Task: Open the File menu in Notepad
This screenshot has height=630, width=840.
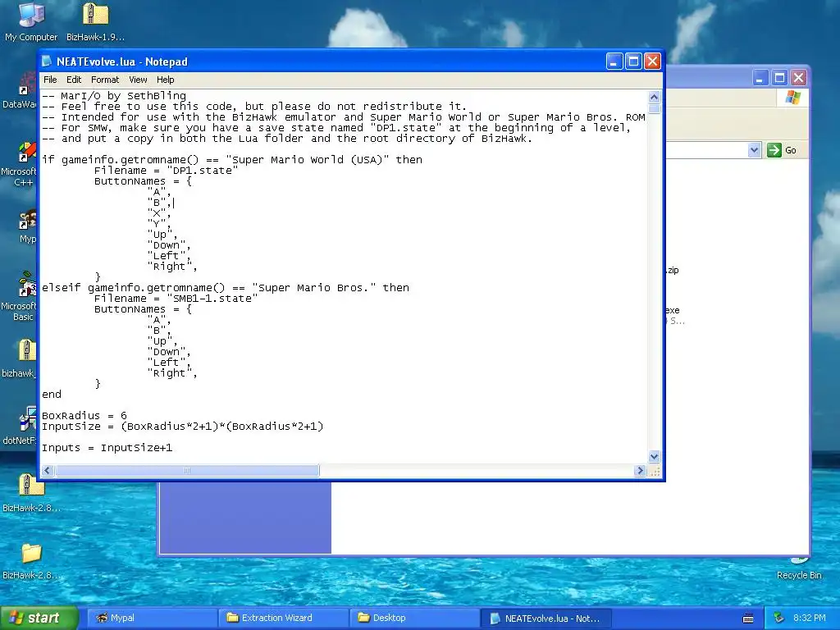Action: pos(50,80)
